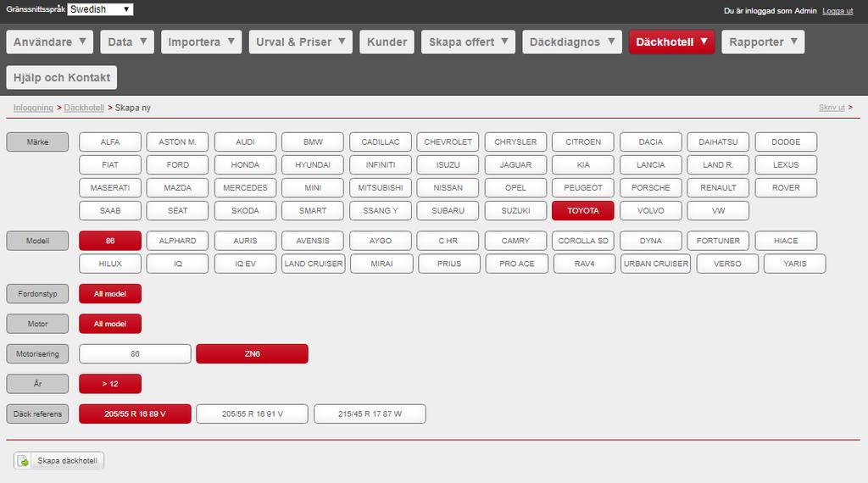Screen dimensions: 868x483
Task: Choose the KIA brand
Action: point(583,165)
